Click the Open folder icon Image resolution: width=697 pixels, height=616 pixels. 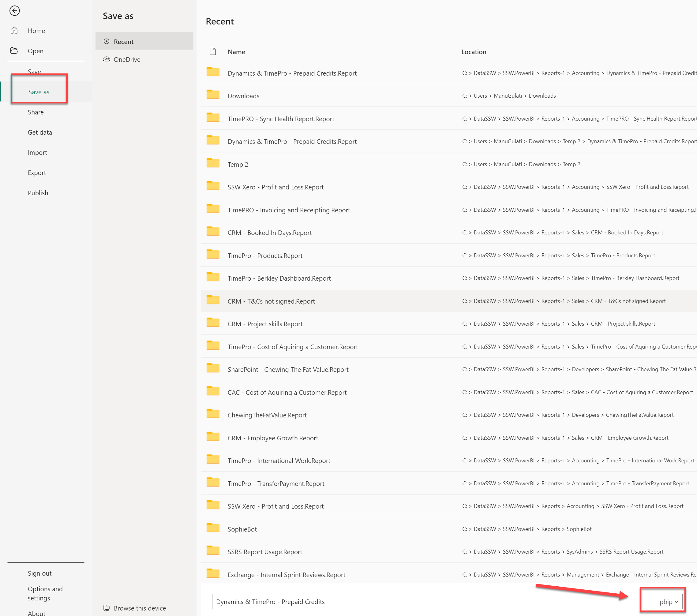(x=14, y=51)
